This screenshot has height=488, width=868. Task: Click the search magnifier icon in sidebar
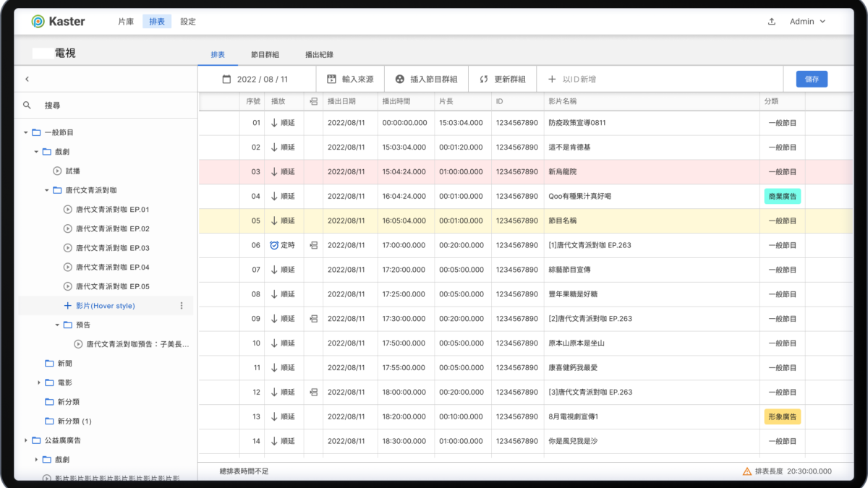point(27,106)
